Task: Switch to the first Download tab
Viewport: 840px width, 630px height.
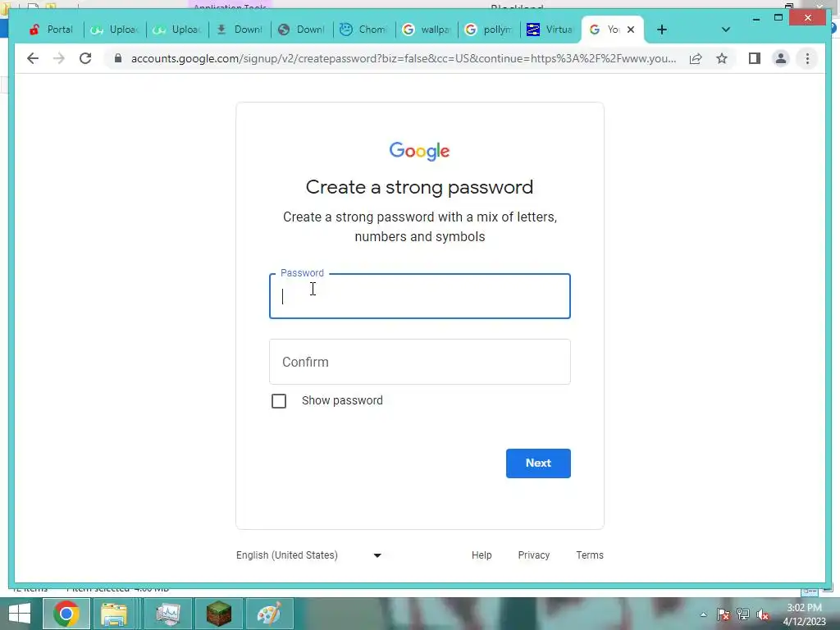Action: tap(240, 30)
